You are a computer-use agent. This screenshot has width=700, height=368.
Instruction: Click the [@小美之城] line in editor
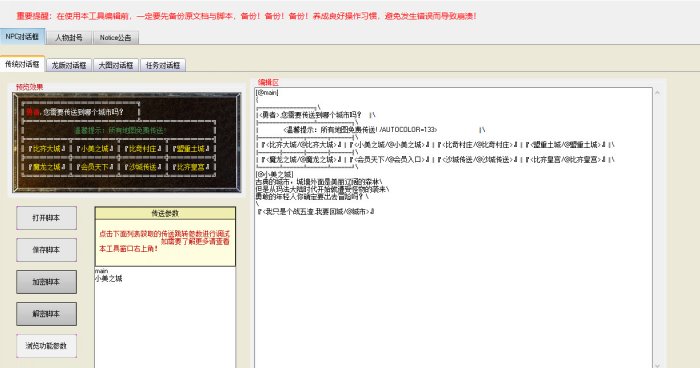click(275, 174)
